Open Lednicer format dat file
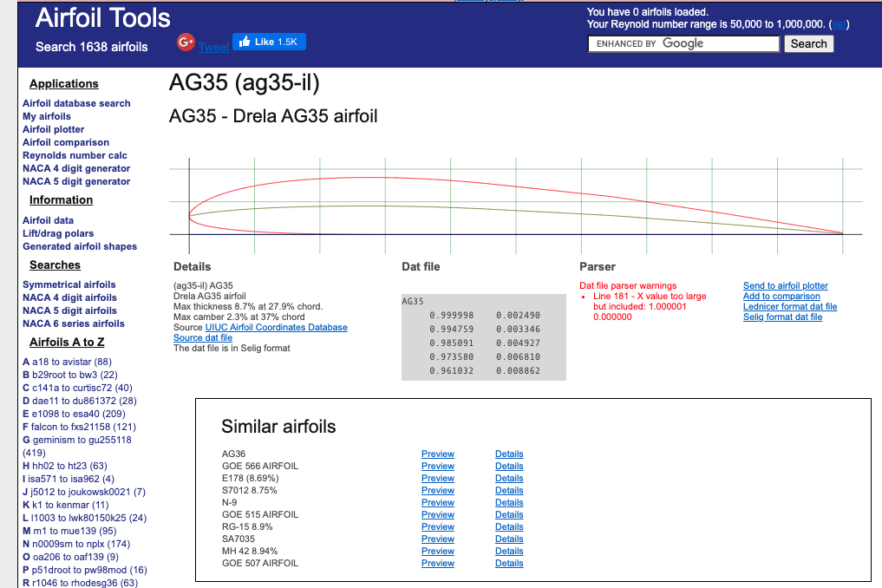Image resolution: width=882 pixels, height=588 pixels. click(x=790, y=307)
